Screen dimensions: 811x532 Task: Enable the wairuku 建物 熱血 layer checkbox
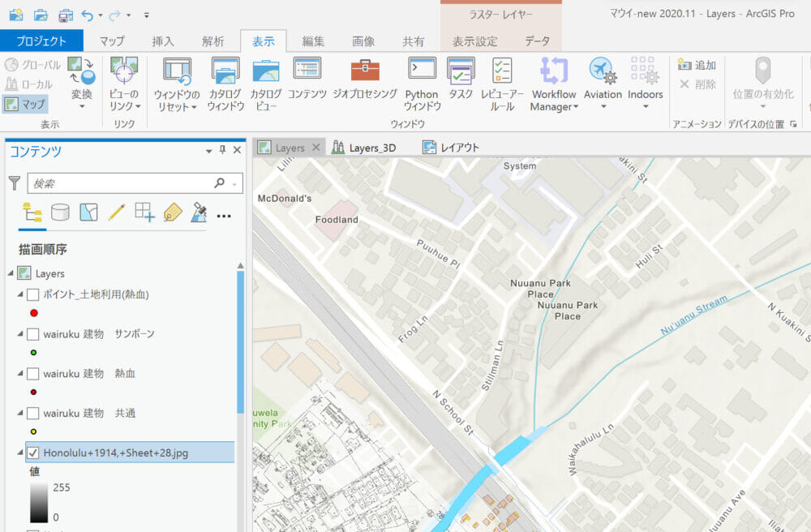pyautogui.click(x=33, y=374)
